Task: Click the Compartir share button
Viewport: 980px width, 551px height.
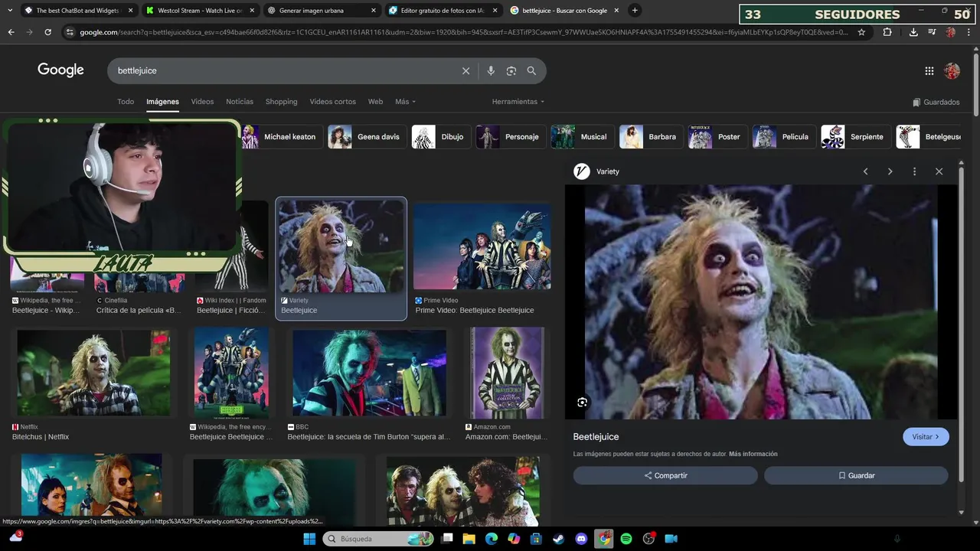Action: point(665,475)
